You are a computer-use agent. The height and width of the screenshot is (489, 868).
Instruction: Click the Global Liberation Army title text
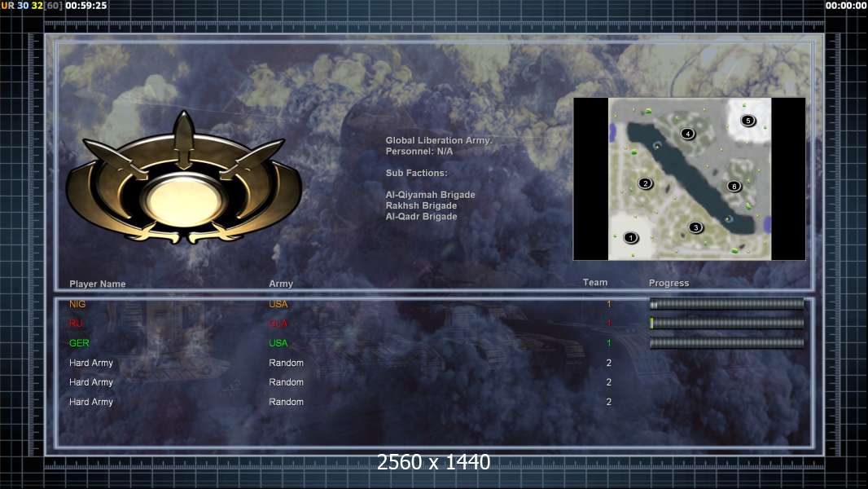pyautogui.click(x=438, y=141)
